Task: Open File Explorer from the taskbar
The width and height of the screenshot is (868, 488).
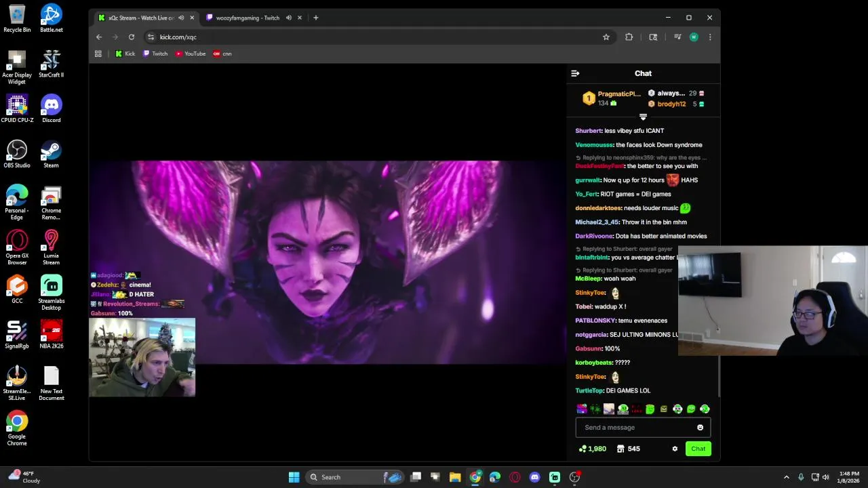Action: pyautogui.click(x=455, y=477)
